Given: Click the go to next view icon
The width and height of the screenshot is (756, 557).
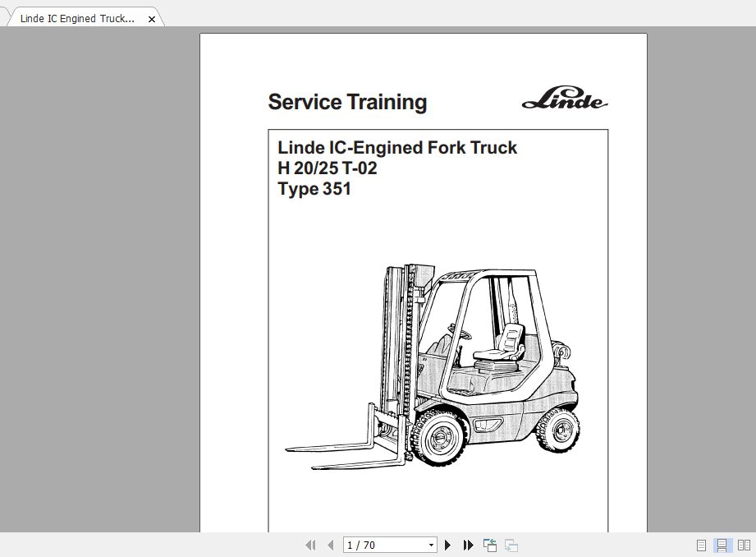Looking at the screenshot, I should (x=511, y=545).
